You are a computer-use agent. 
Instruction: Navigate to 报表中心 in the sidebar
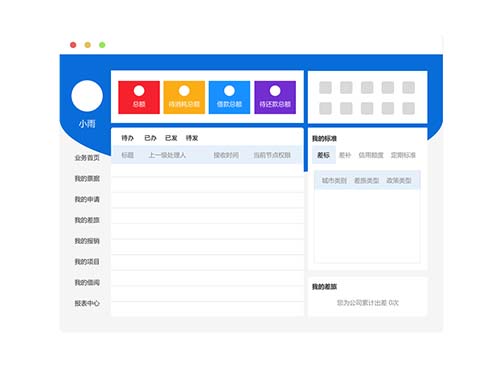pos(87,303)
